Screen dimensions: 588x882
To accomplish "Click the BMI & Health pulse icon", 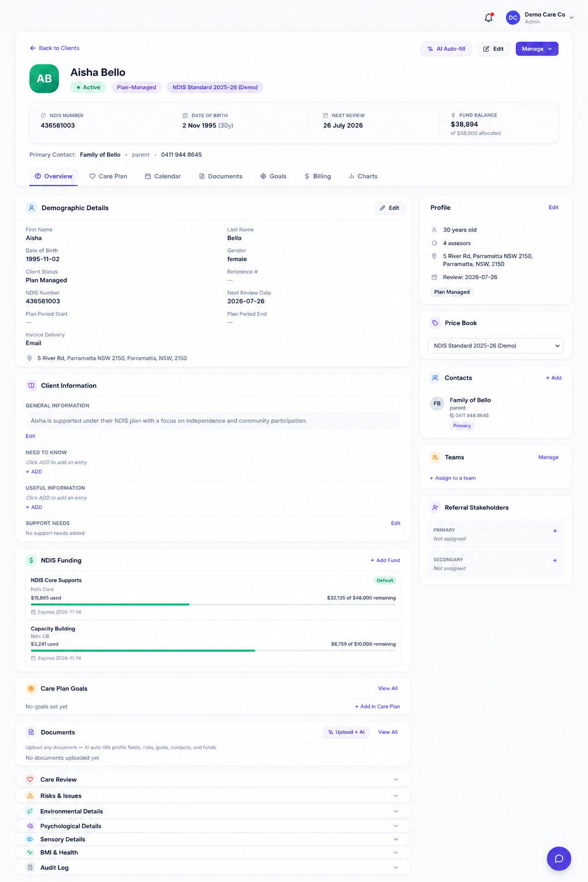I will coord(30,853).
